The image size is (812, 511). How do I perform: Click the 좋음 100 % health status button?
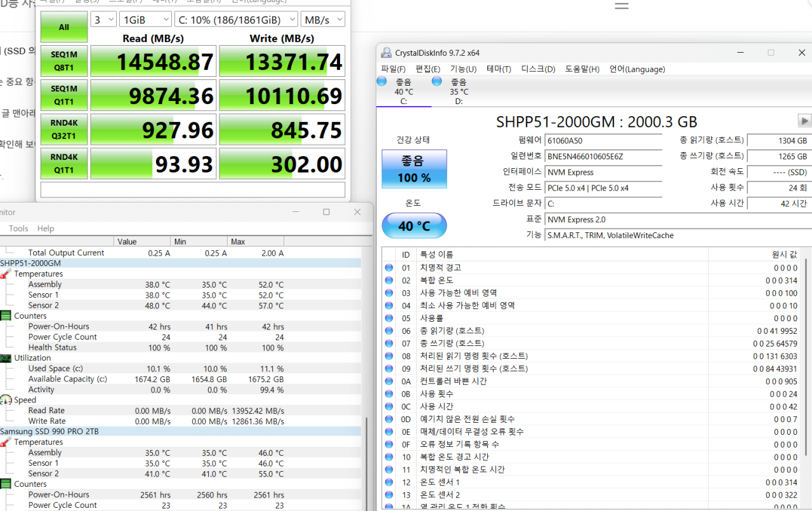coord(414,169)
